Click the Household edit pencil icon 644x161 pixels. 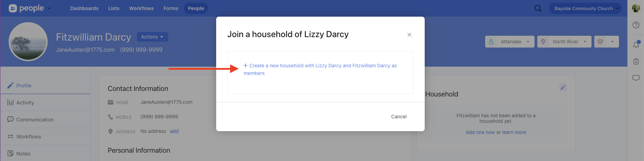(x=563, y=87)
